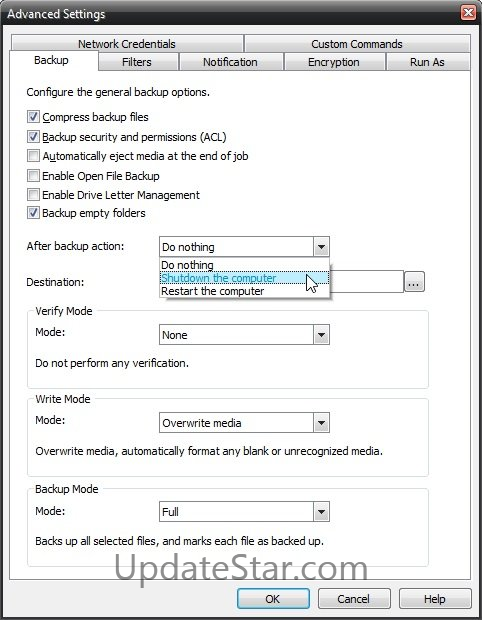This screenshot has width=482, height=620.
Task: Confirm settings with OK button
Action: click(273, 599)
